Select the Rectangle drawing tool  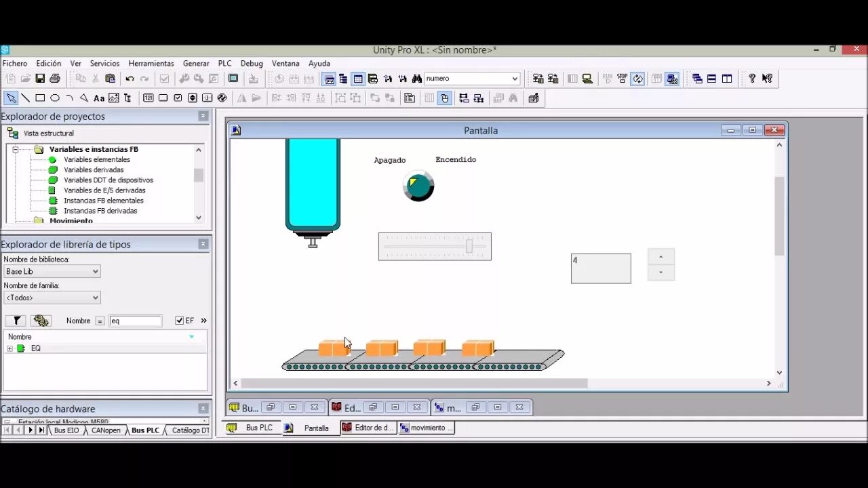[x=40, y=98]
